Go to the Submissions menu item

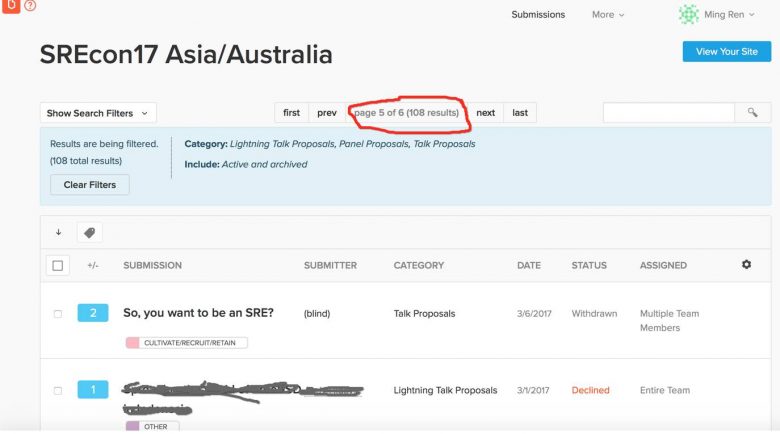tap(538, 14)
